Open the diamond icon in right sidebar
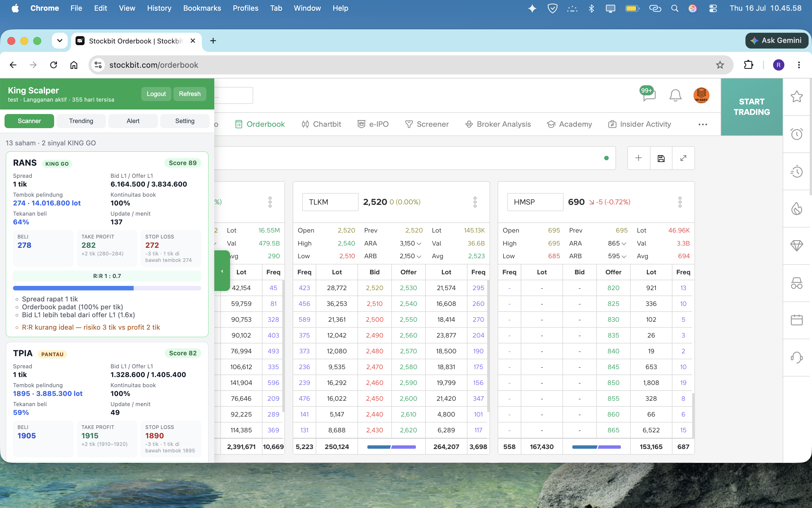This screenshot has width=812, height=508. pyautogui.click(x=796, y=246)
